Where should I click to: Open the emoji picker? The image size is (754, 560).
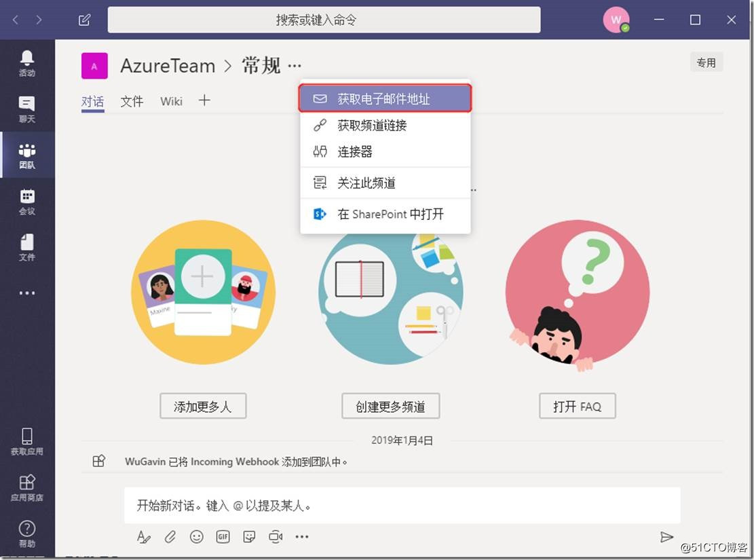pos(197,536)
